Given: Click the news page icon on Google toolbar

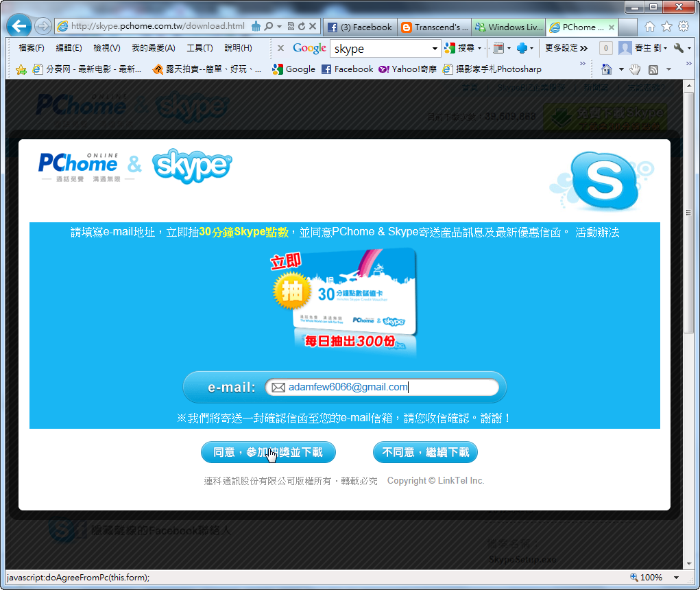Looking at the screenshot, I should point(498,48).
